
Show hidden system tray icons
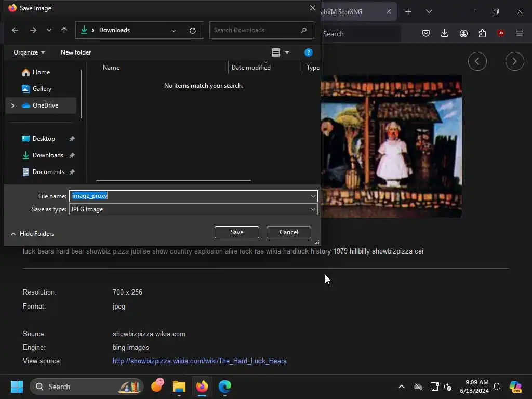(x=402, y=387)
